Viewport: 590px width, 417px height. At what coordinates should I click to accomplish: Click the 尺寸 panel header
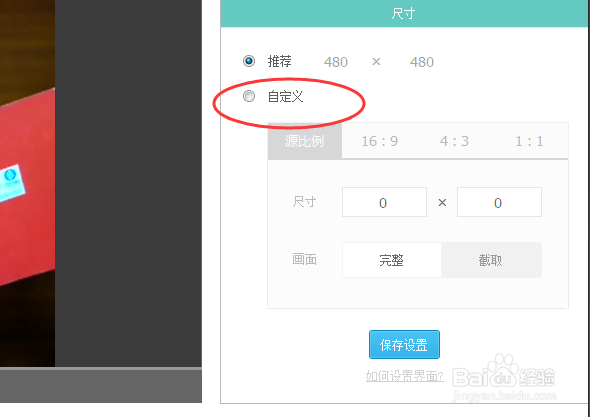point(405,13)
